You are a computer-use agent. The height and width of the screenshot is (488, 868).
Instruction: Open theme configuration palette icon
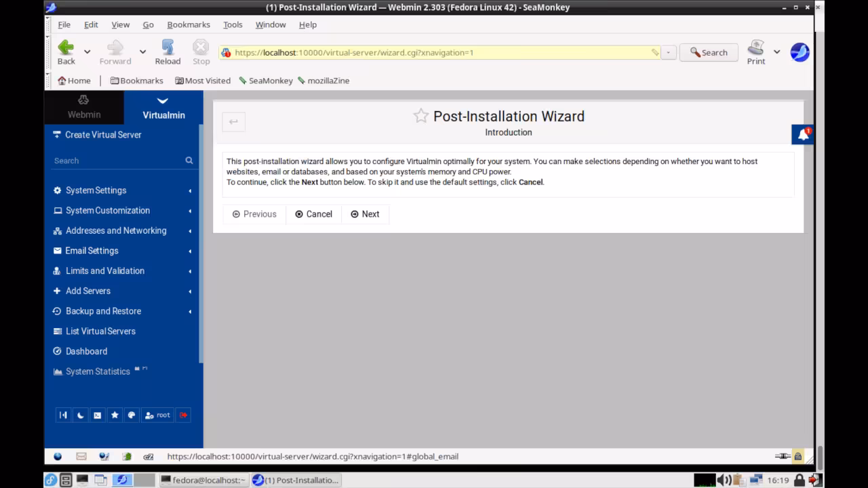click(132, 415)
